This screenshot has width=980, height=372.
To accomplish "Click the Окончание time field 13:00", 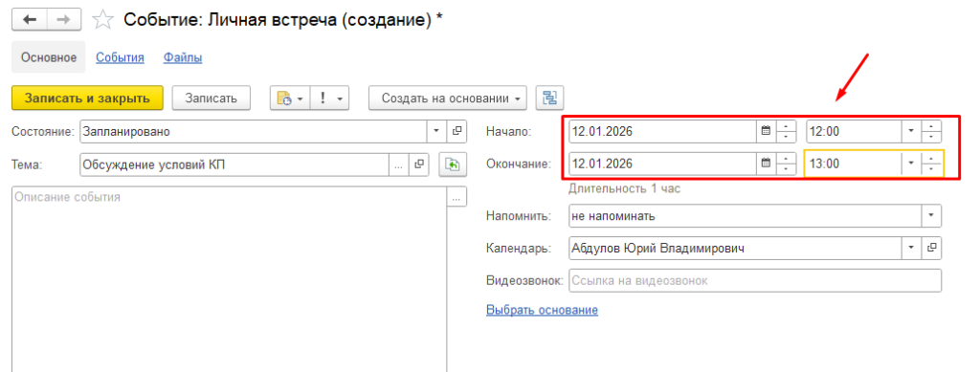I will tap(853, 164).
